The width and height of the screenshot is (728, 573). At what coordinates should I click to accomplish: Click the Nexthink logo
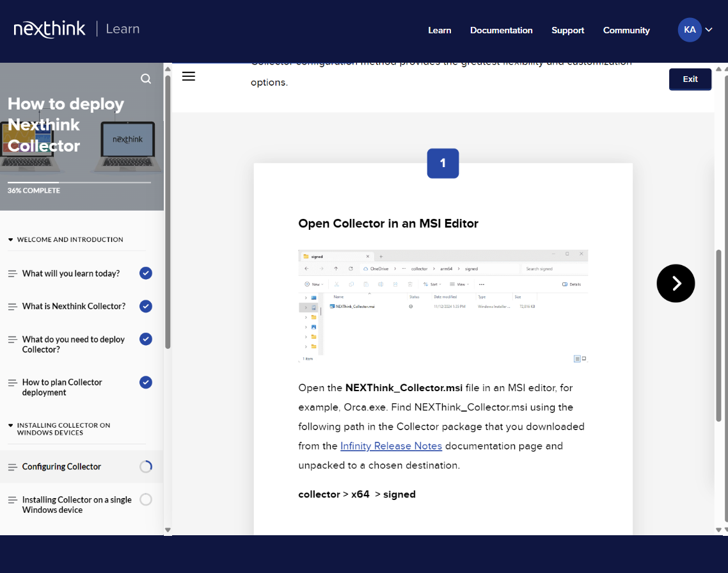[x=49, y=29]
